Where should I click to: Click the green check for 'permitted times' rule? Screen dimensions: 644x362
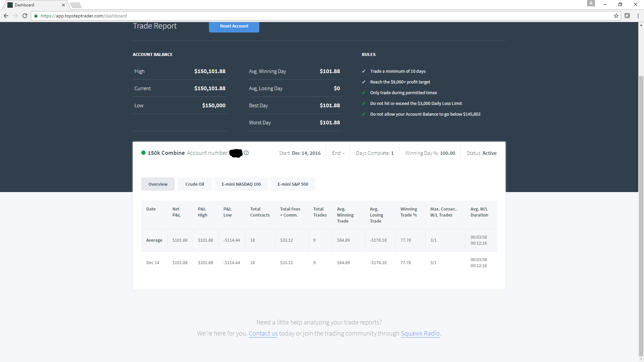click(364, 93)
